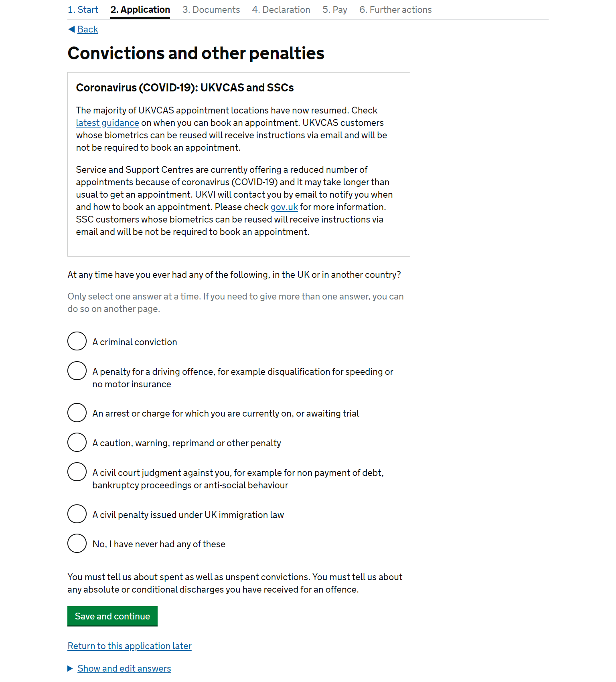
Task: Open the 2. Application step tab
Action: coord(140,10)
